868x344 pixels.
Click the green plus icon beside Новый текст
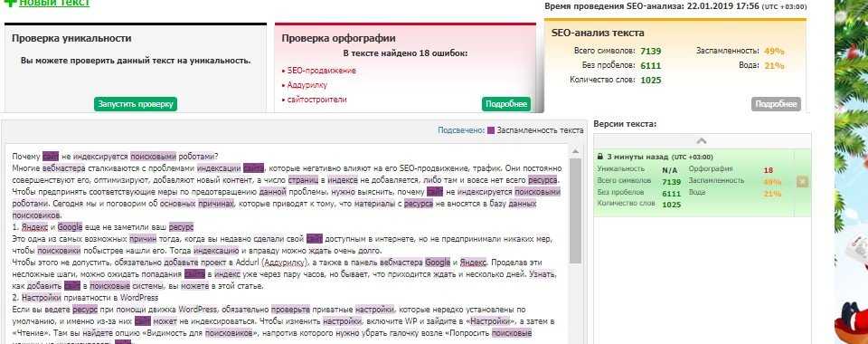click(x=11, y=3)
